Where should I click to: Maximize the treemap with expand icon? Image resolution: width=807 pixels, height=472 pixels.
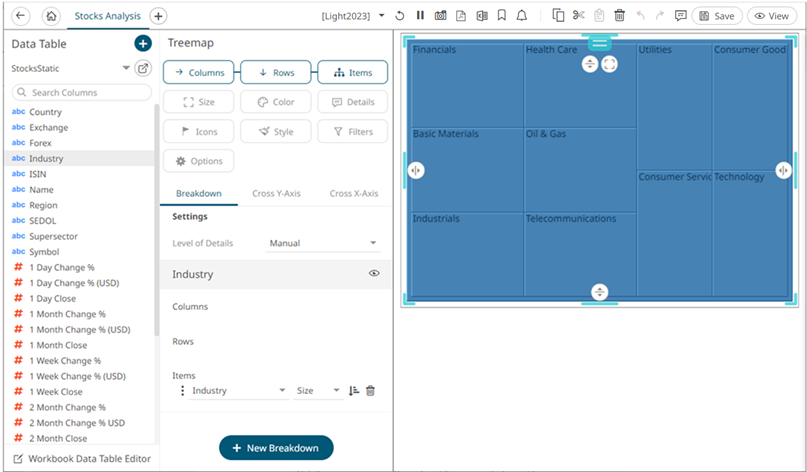point(609,64)
